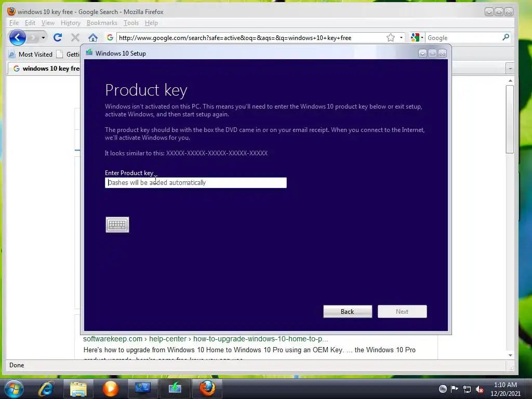Viewport: 532px width, 399px height.
Task: Open the Most Visited bookmarks folder
Action: pyautogui.click(x=31, y=54)
